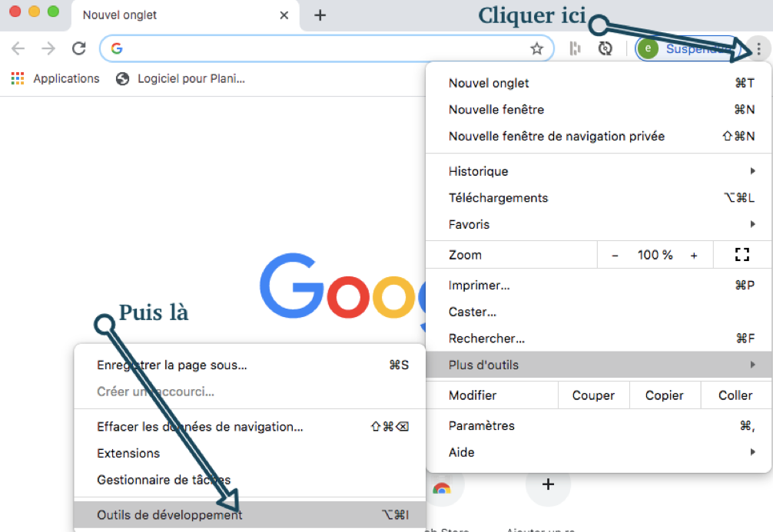
Task: Click the back navigation arrow
Action: [17, 48]
